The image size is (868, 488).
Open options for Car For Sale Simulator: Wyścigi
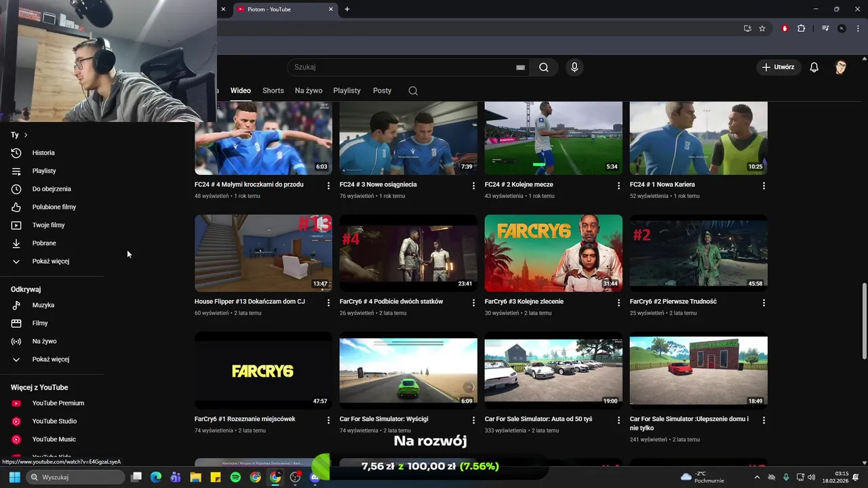pyautogui.click(x=474, y=420)
